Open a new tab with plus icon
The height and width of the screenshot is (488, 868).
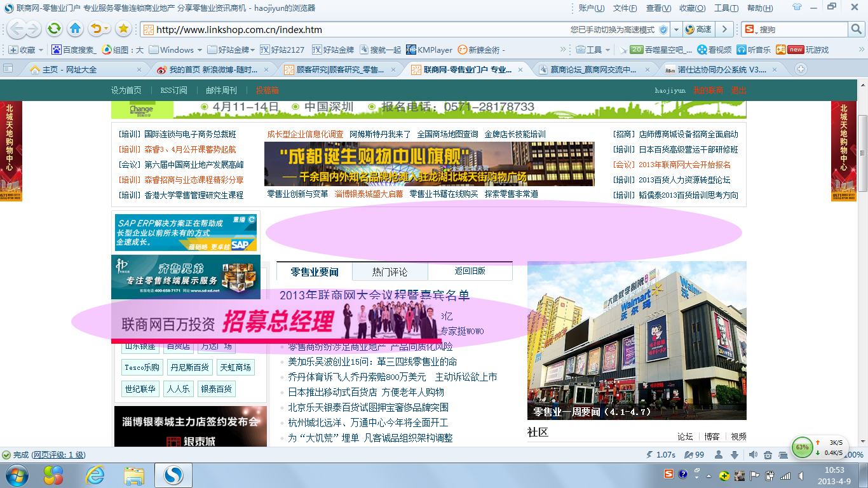point(801,69)
